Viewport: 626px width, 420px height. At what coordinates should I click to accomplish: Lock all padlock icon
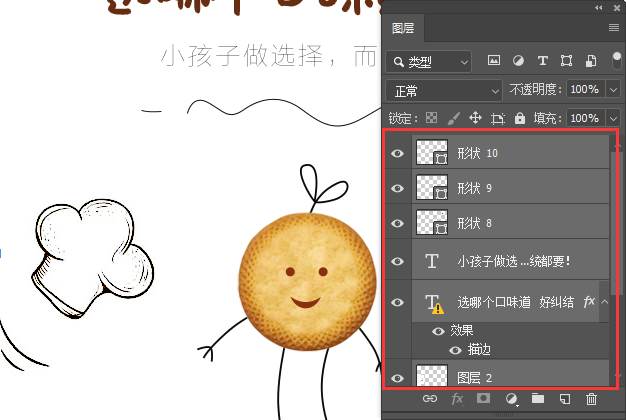[519, 118]
